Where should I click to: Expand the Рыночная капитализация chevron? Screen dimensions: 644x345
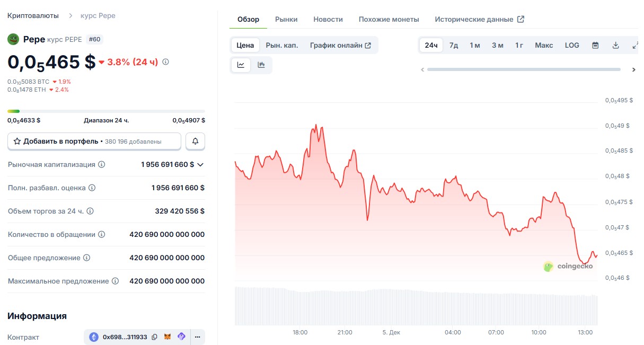(x=200, y=165)
